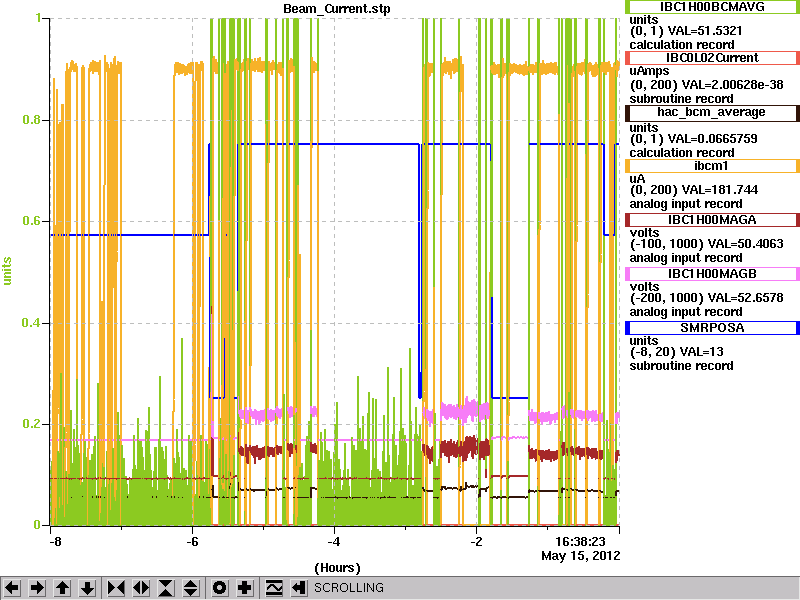Click the 0.2 tick on the y-axis
800x600 pixels.
pyautogui.click(x=31, y=424)
